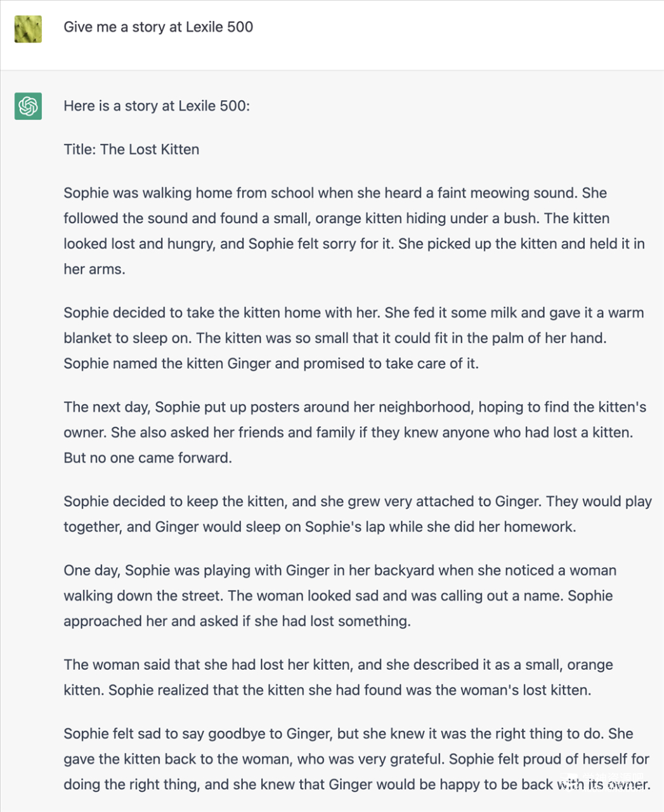Click the prompt "Give me a story at Lexile 500"
The height and width of the screenshot is (812, 664).
point(158,27)
